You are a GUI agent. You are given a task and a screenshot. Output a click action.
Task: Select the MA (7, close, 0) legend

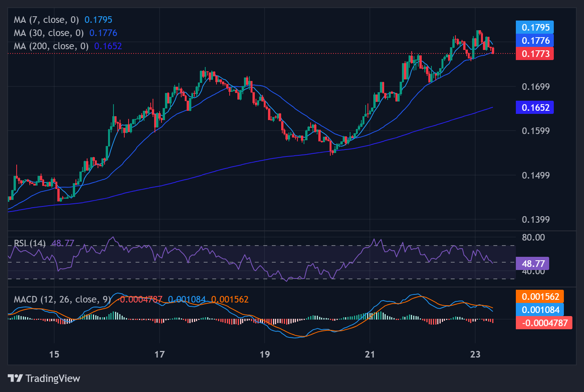(x=46, y=20)
